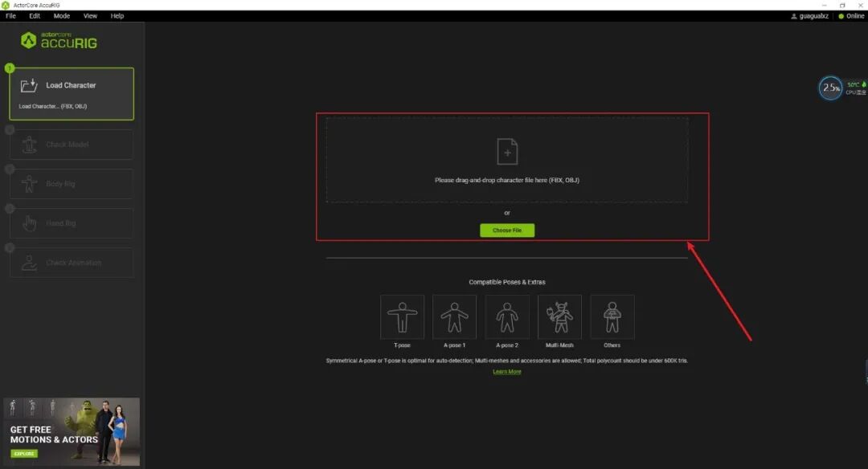This screenshot has width=868, height=469.
Task: Select the Check Animation step
Action: click(72, 263)
